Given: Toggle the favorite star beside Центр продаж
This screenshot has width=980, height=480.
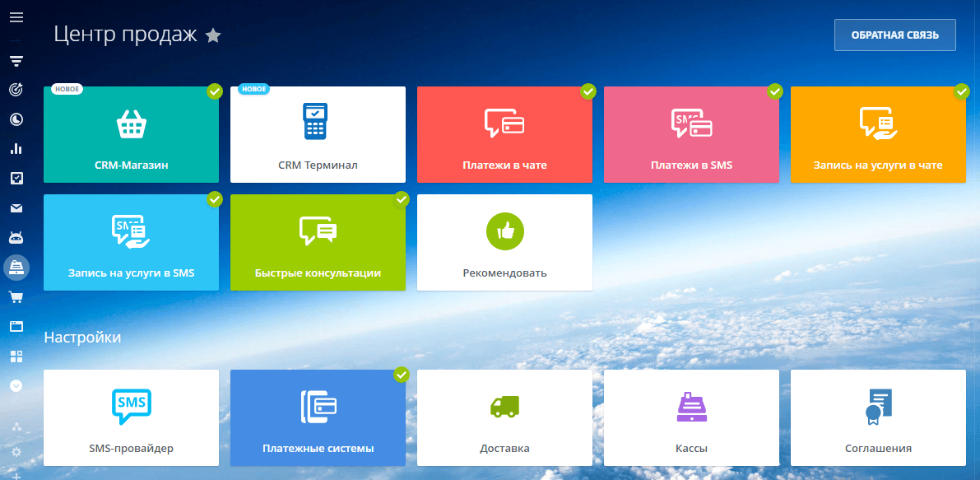Looking at the screenshot, I should click(x=213, y=35).
